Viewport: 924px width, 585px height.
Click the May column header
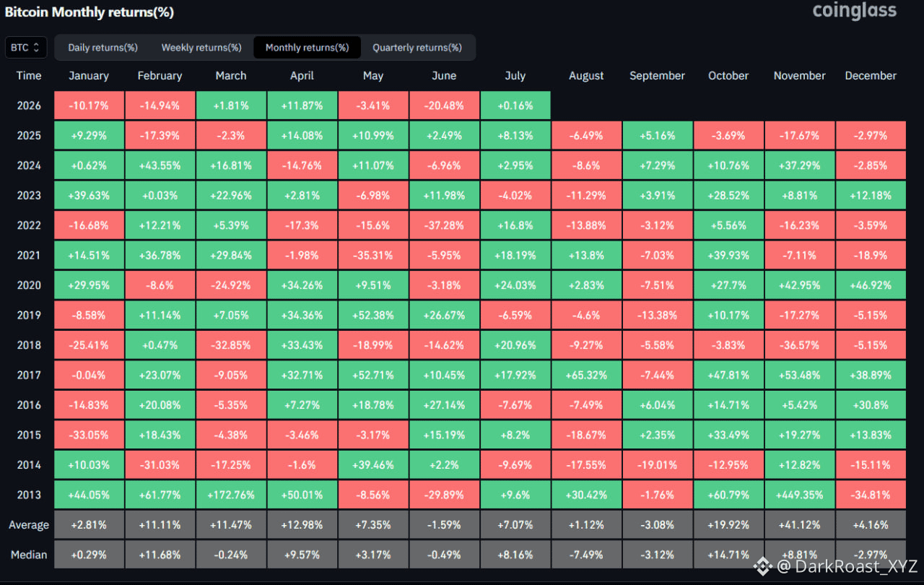[373, 76]
